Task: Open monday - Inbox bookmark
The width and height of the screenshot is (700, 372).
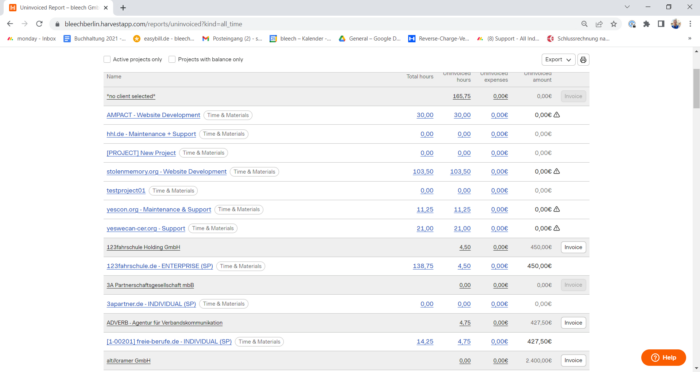Action: 31,39
